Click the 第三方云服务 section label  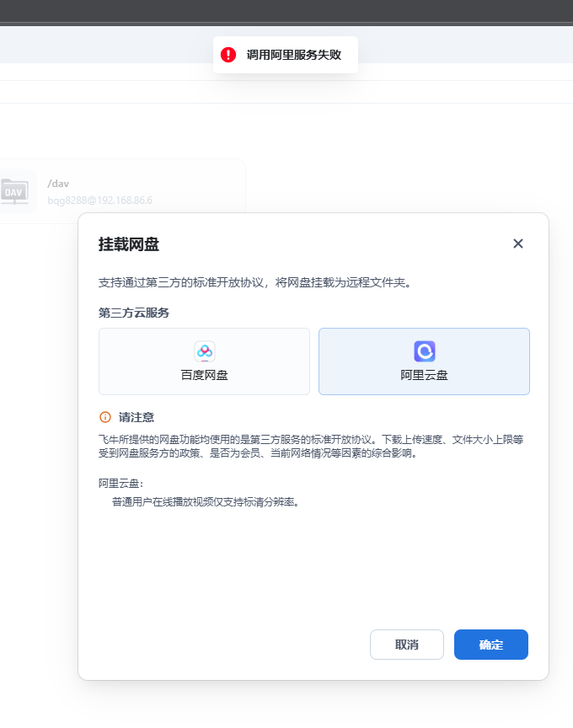point(134,313)
